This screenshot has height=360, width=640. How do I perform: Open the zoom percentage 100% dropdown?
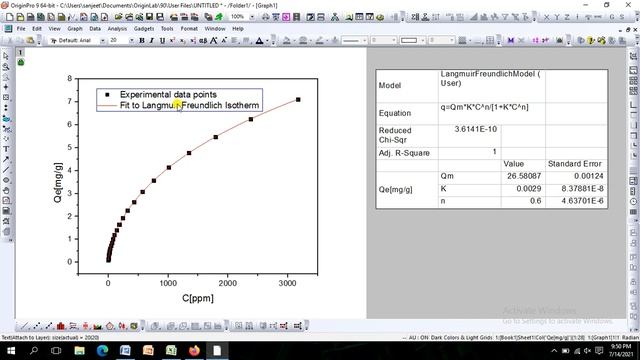point(252,17)
